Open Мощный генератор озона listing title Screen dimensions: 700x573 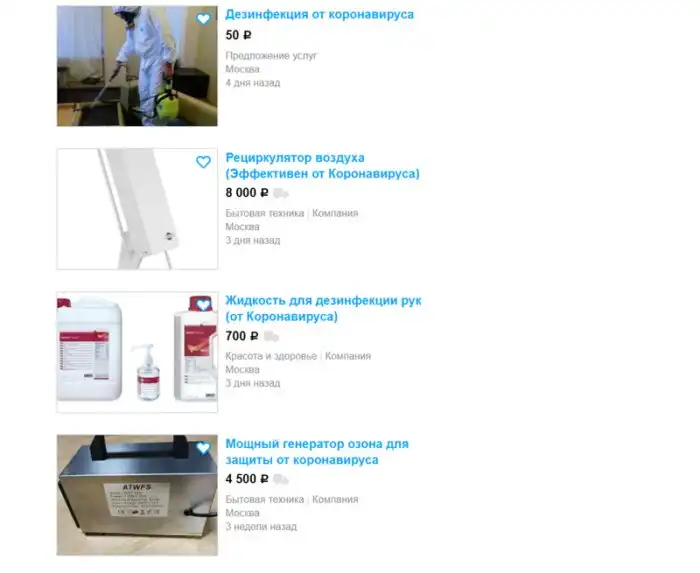pyautogui.click(x=317, y=452)
